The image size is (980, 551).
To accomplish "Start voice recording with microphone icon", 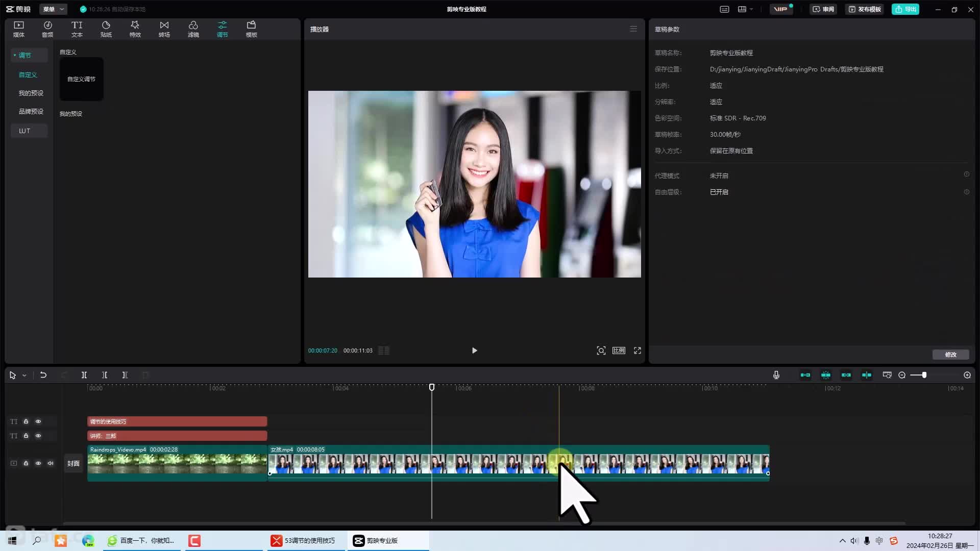I will pos(776,375).
